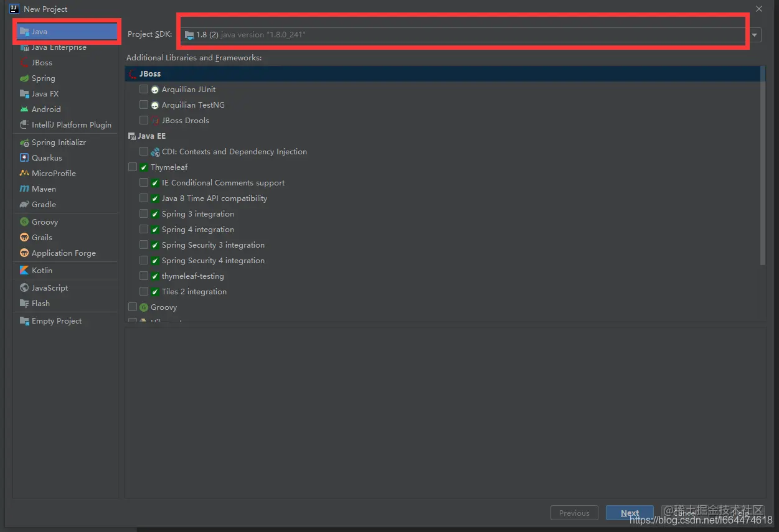Click the thymeleaf-testing green check icon
The width and height of the screenshot is (779, 532).
[x=155, y=276]
